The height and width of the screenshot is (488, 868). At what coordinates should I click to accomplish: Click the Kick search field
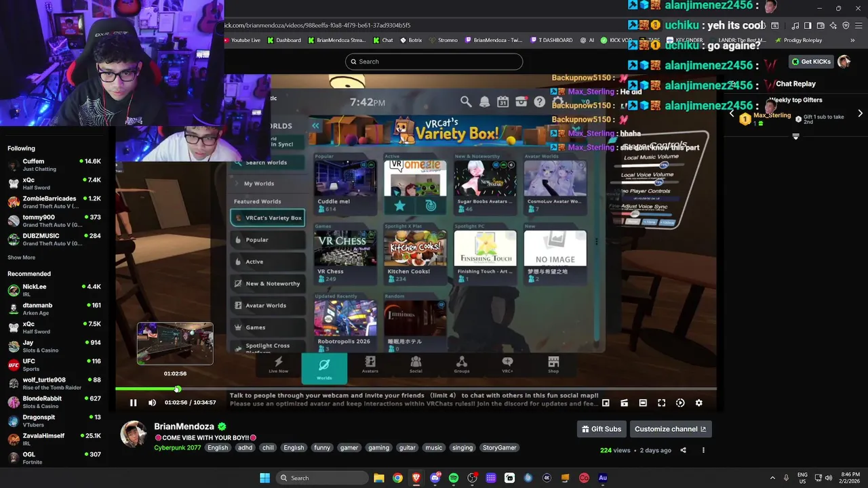434,62
